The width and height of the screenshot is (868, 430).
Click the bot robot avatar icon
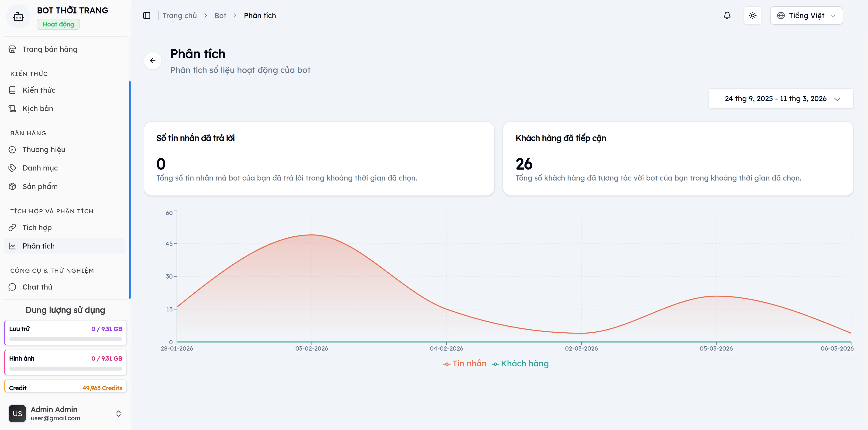18,17
